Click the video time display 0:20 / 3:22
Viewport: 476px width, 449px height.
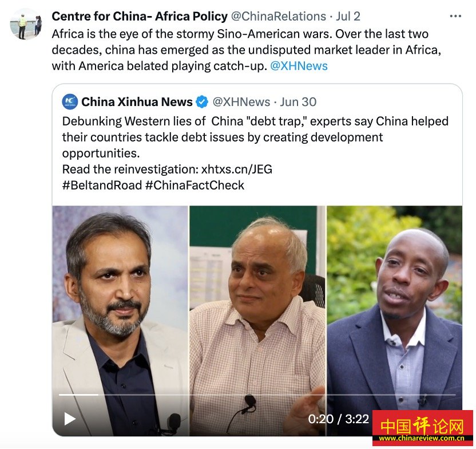pos(338,419)
